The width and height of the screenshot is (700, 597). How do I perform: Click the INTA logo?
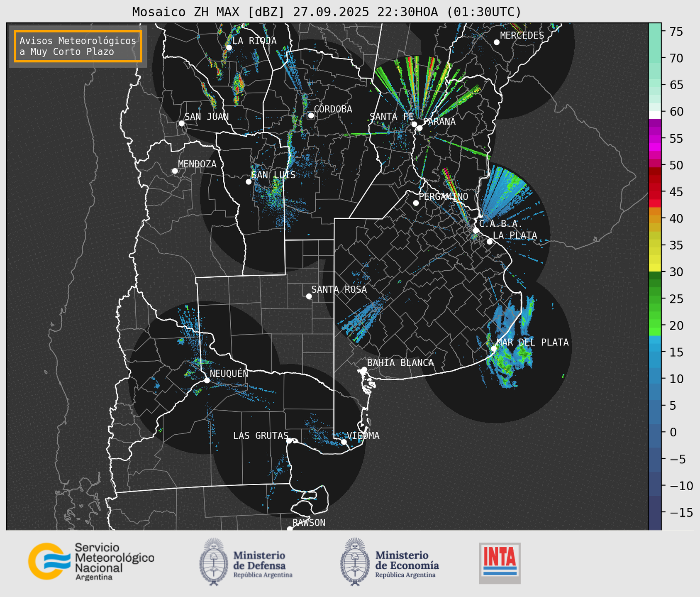[500, 563]
